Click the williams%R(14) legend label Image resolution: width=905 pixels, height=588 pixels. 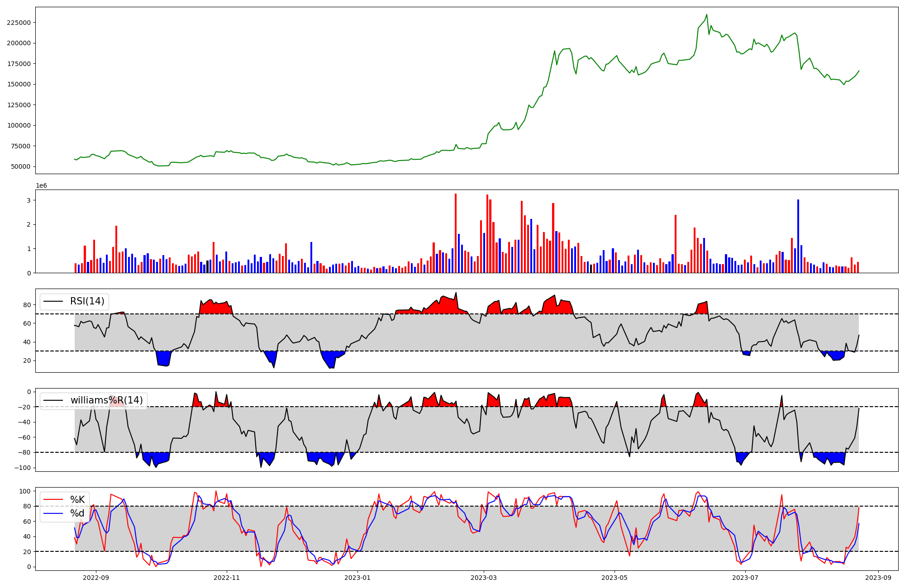click(106, 400)
